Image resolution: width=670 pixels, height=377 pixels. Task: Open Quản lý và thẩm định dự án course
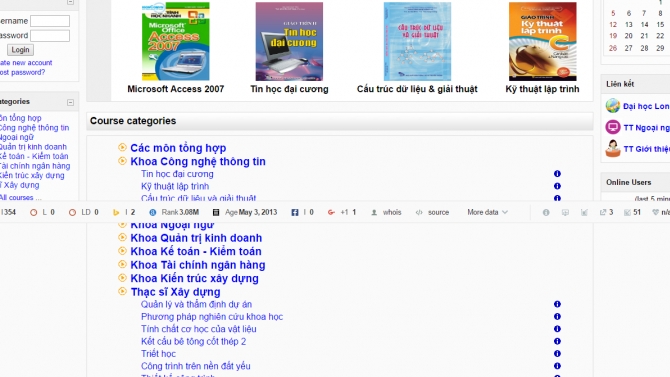(196, 304)
